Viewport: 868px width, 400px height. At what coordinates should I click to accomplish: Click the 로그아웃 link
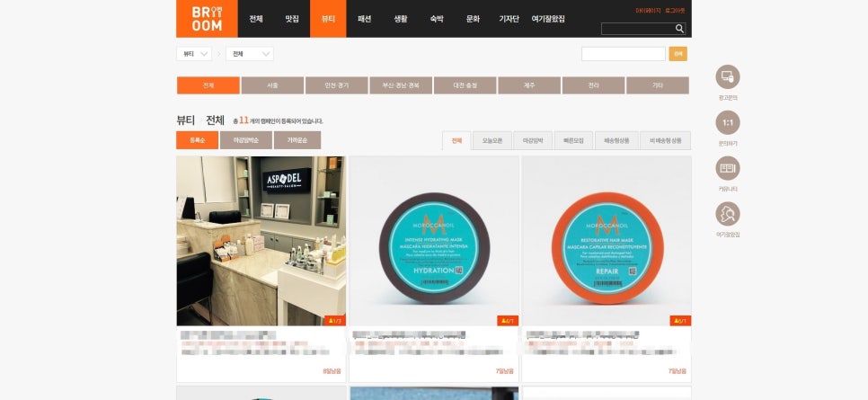(675, 11)
